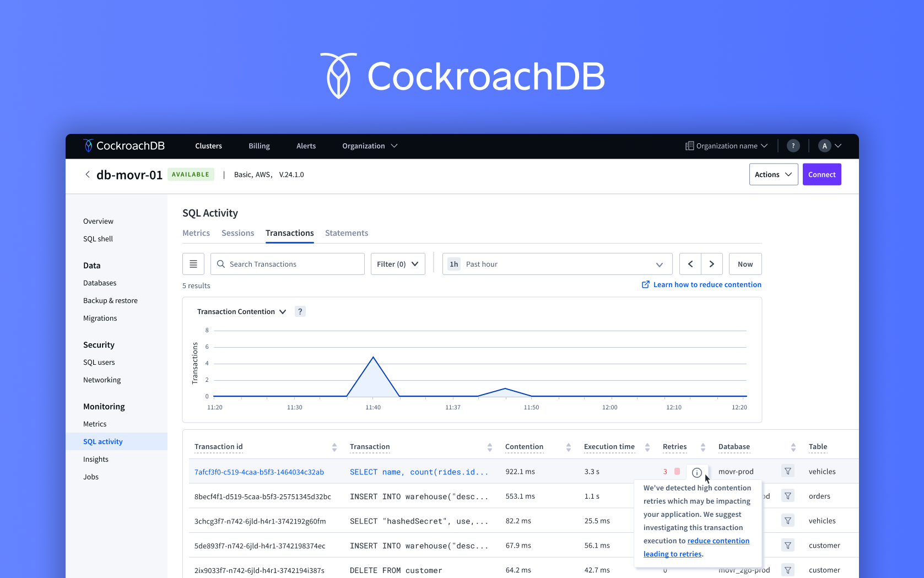The height and width of the screenshot is (578, 924).
Task: Click filter icon in orders row
Action: point(788,496)
